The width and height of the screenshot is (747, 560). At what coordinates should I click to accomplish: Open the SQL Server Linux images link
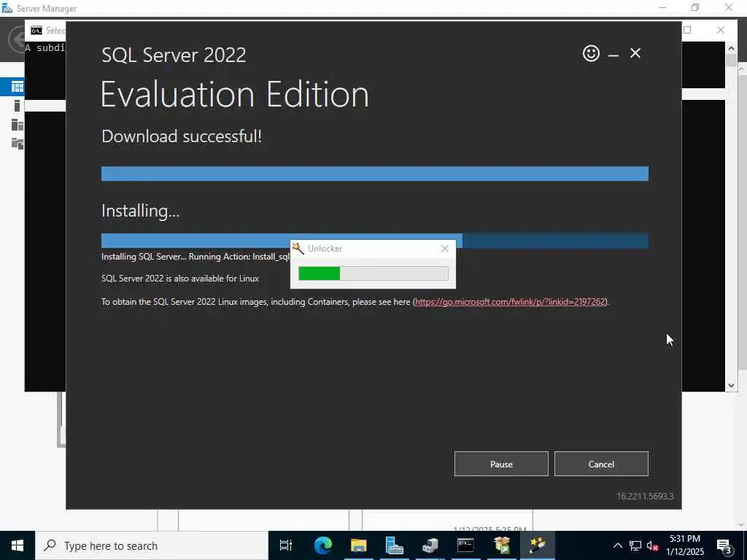(x=510, y=301)
